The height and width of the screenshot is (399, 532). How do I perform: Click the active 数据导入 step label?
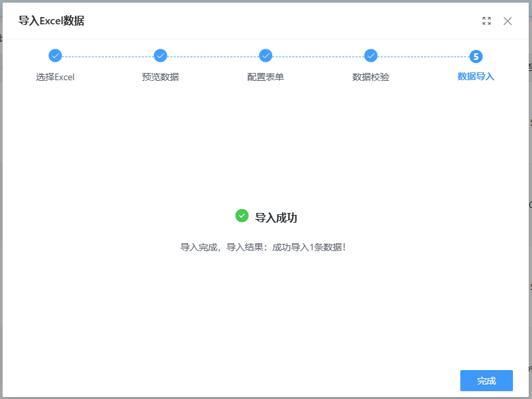click(x=476, y=76)
